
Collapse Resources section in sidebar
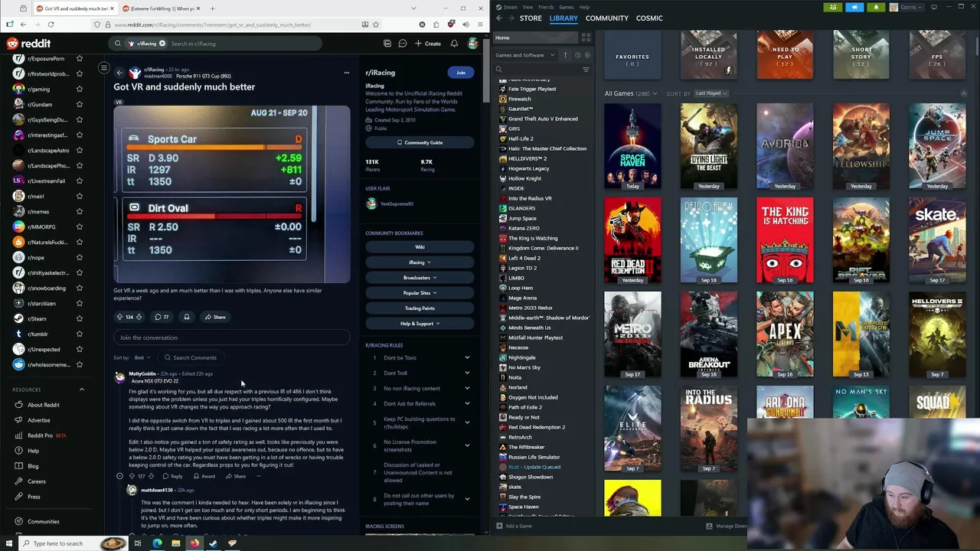click(x=82, y=390)
